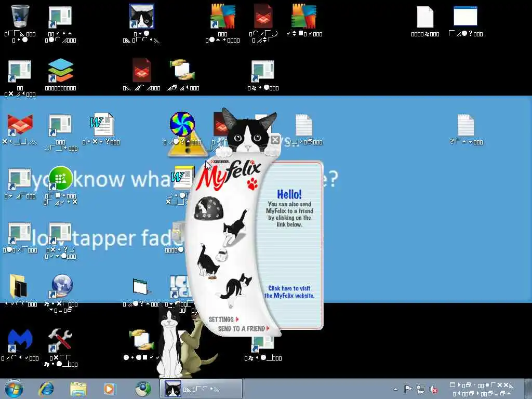Open the taskbar clock and date
The width and height of the screenshot is (532, 399).
click(x=481, y=389)
